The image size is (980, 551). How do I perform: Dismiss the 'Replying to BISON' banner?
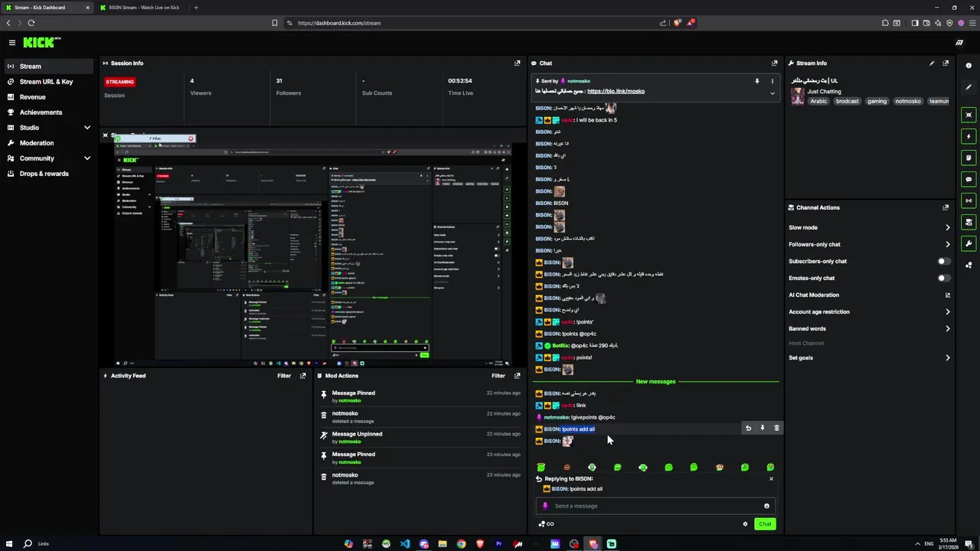click(771, 479)
